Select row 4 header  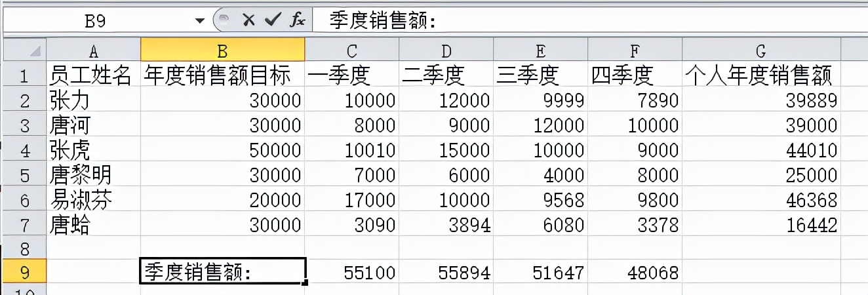point(24,149)
